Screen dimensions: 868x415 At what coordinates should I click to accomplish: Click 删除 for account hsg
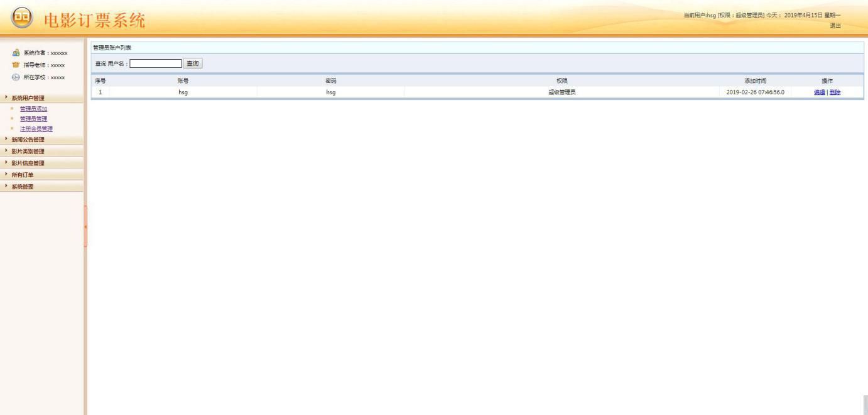(x=835, y=92)
